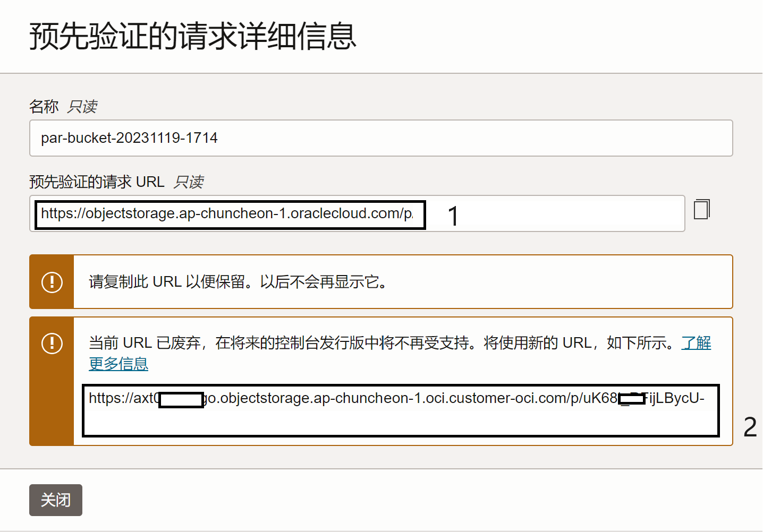The image size is (763, 532).
Task: Open the 了解更多信息 link
Action: point(696,343)
